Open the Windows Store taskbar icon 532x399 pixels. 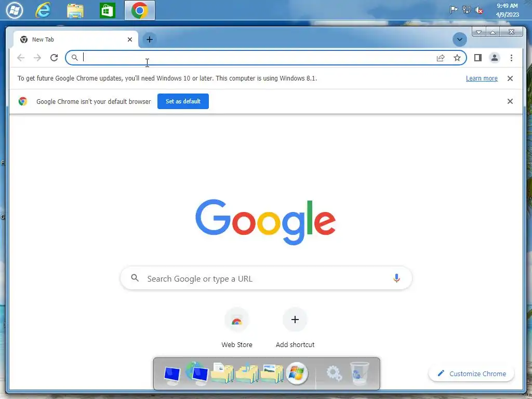[107, 10]
